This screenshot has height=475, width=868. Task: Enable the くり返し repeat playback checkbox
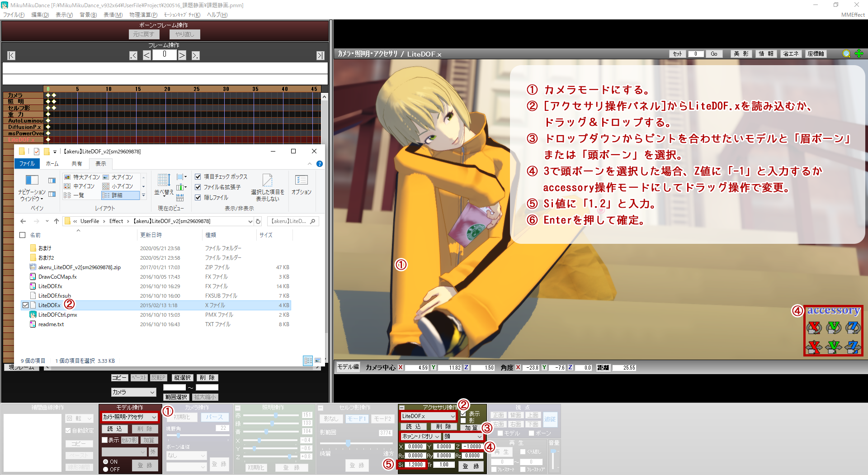point(523,451)
